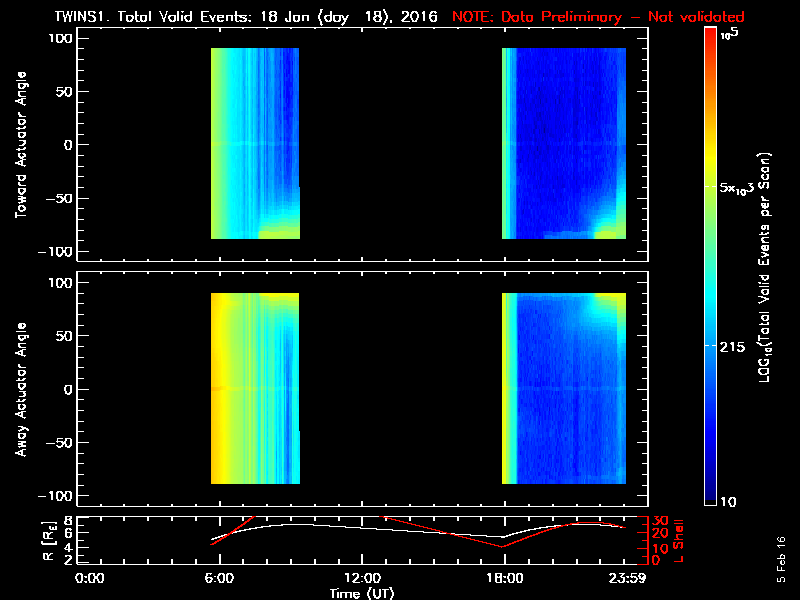Click the 18:00 tick on the time axis
The image size is (800, 600).
[x=504, y=578]
